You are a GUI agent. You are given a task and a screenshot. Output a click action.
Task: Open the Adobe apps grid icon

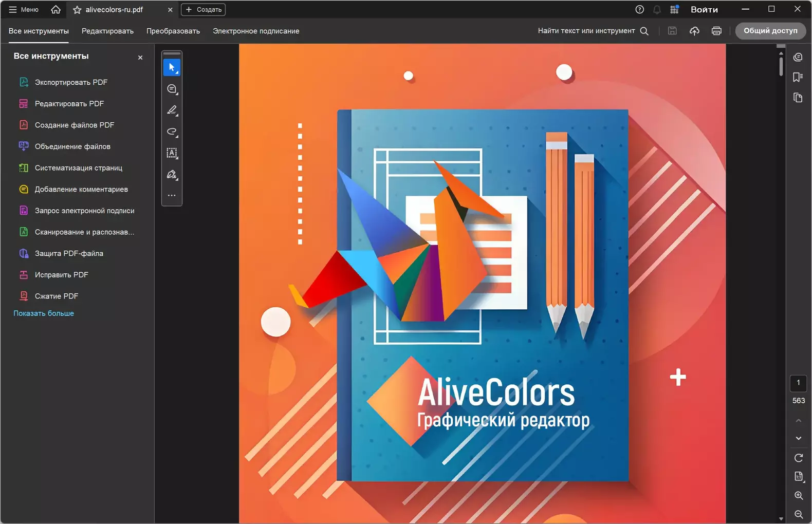(674, 9)
